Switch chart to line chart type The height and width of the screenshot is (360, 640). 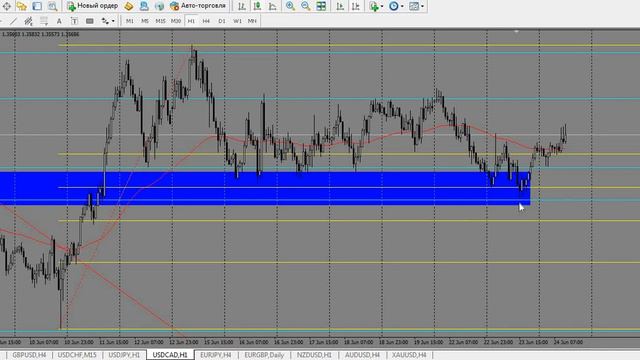tap(273, 6)
